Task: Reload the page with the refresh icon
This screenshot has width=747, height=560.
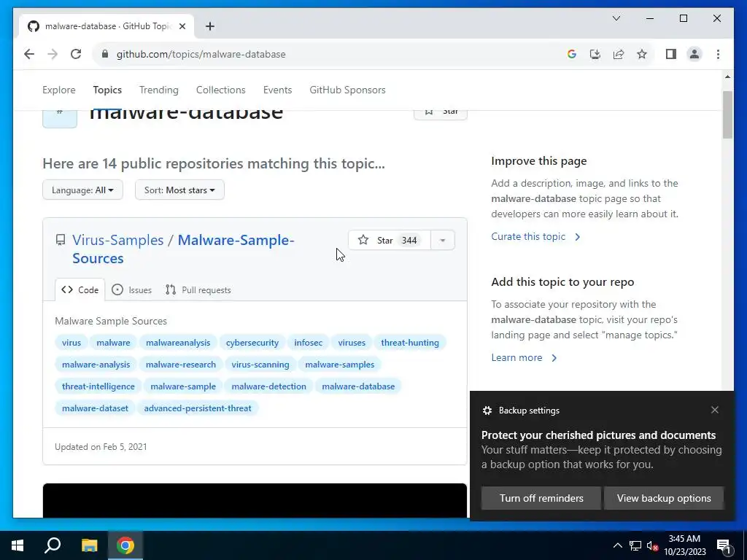Action: pyautogui.click(x=76, y=54)
